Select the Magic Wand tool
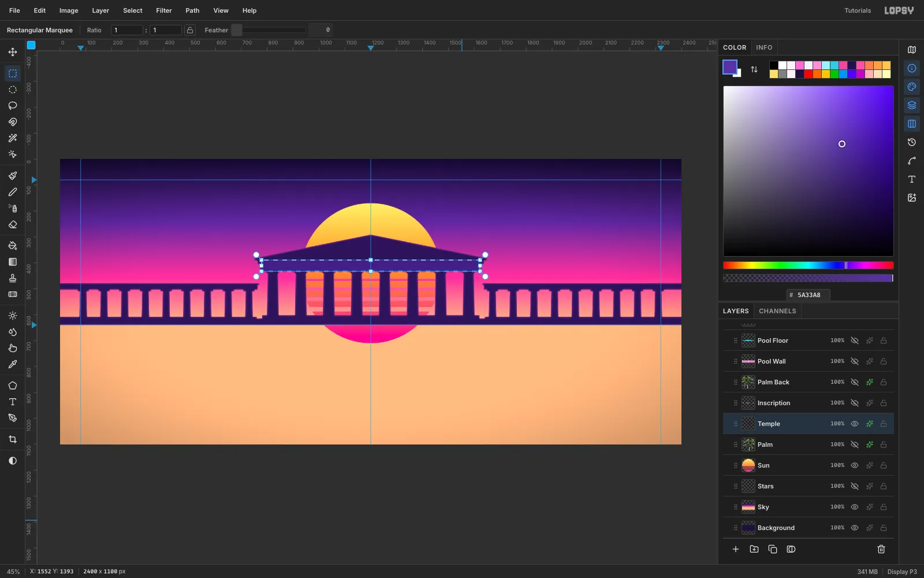 (13, 138)
